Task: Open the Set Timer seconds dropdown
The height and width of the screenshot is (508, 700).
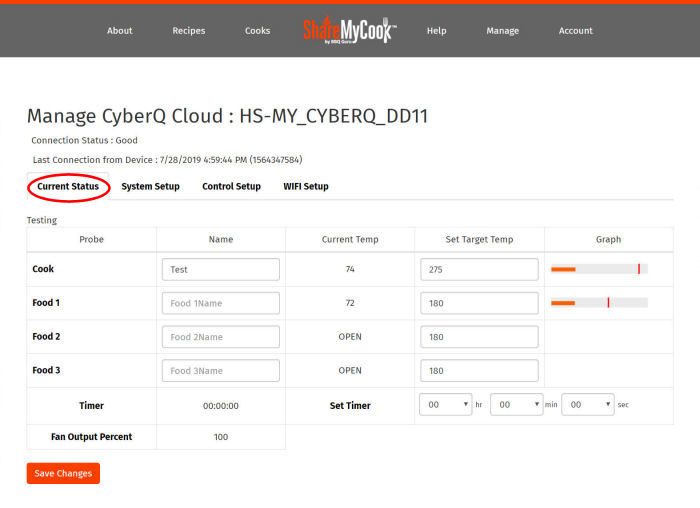Action: [x=588, y=404]
